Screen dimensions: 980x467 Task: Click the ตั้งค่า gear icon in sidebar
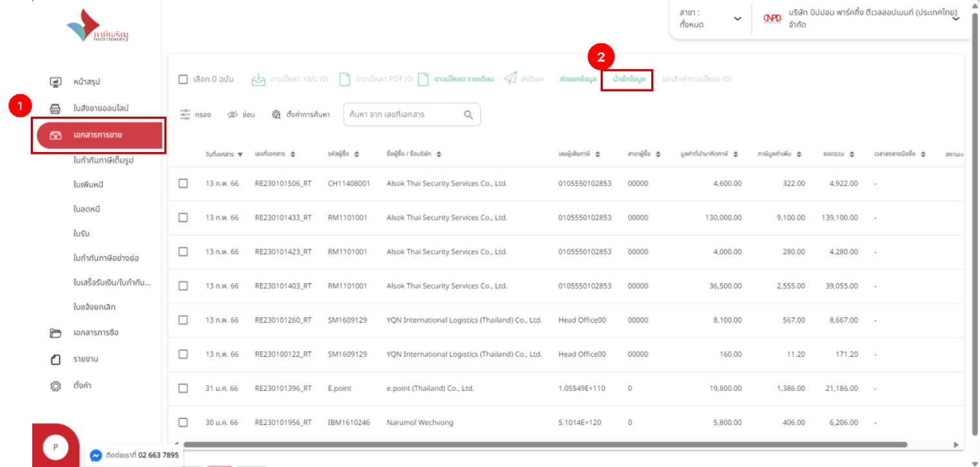point(55,386)
